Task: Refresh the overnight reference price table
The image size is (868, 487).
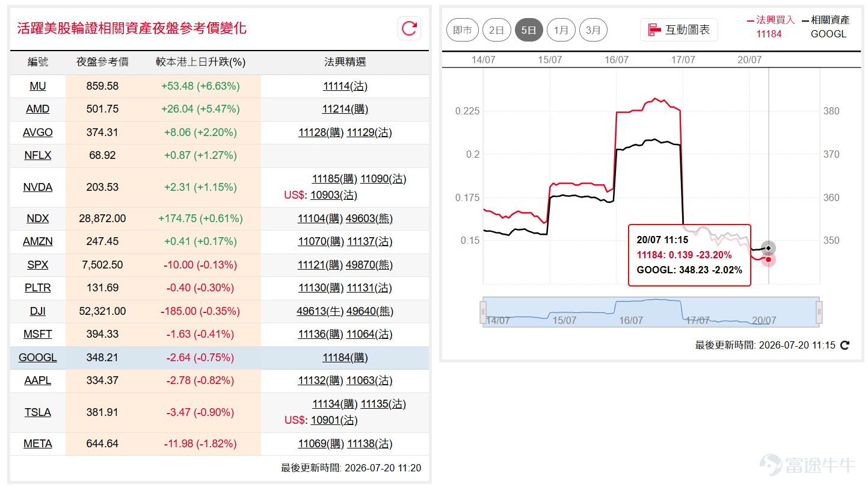Action: [x=410, y=28]
